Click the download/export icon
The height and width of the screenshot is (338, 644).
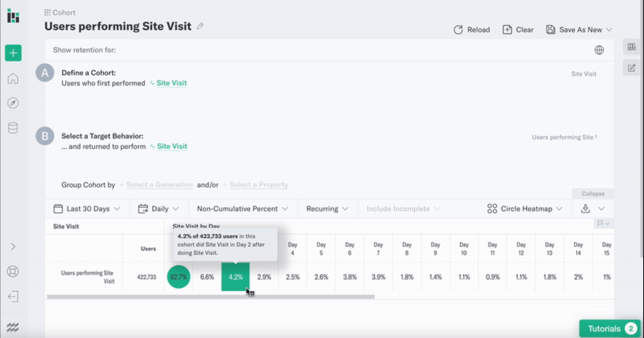[x=586, y=209]
